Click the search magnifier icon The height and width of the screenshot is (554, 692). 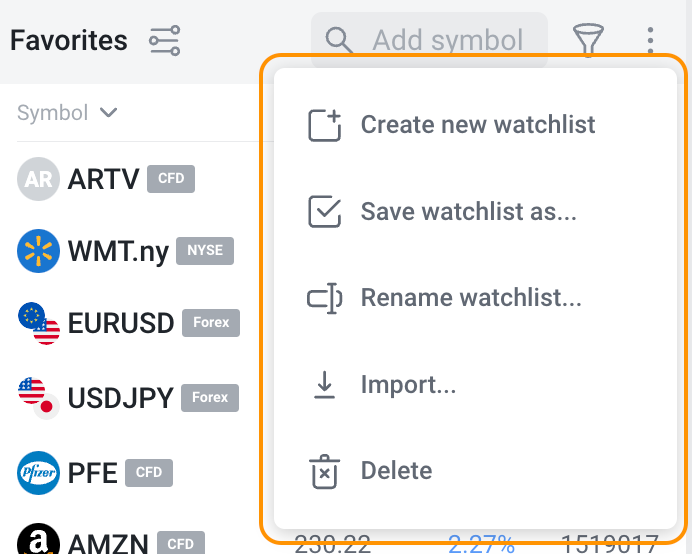[x=340, y=40]
